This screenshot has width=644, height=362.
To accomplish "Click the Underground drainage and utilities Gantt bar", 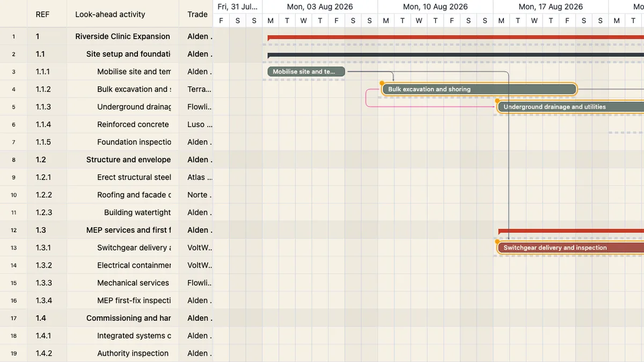I will tap(571, 107).
